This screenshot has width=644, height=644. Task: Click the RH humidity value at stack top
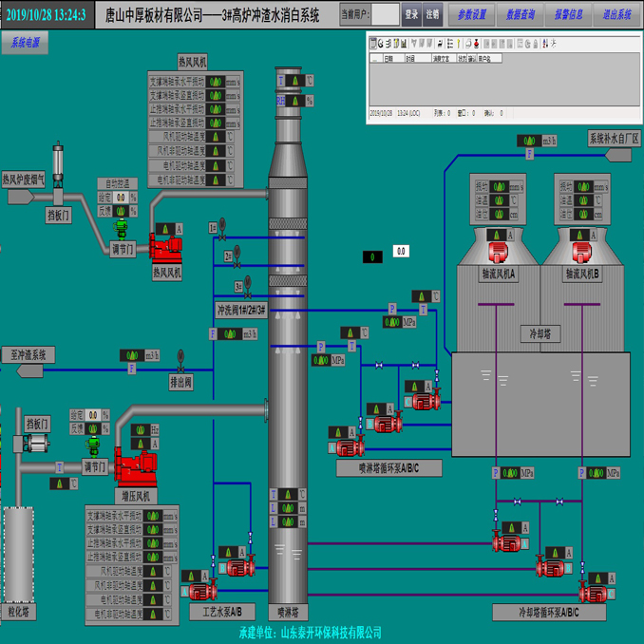[294, 101]
